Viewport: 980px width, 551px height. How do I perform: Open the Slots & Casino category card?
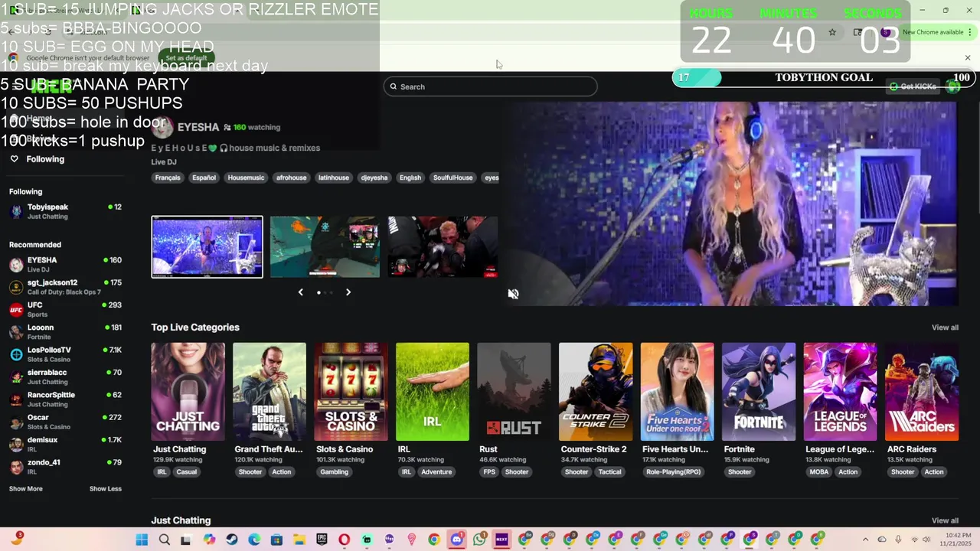[351, 392]
